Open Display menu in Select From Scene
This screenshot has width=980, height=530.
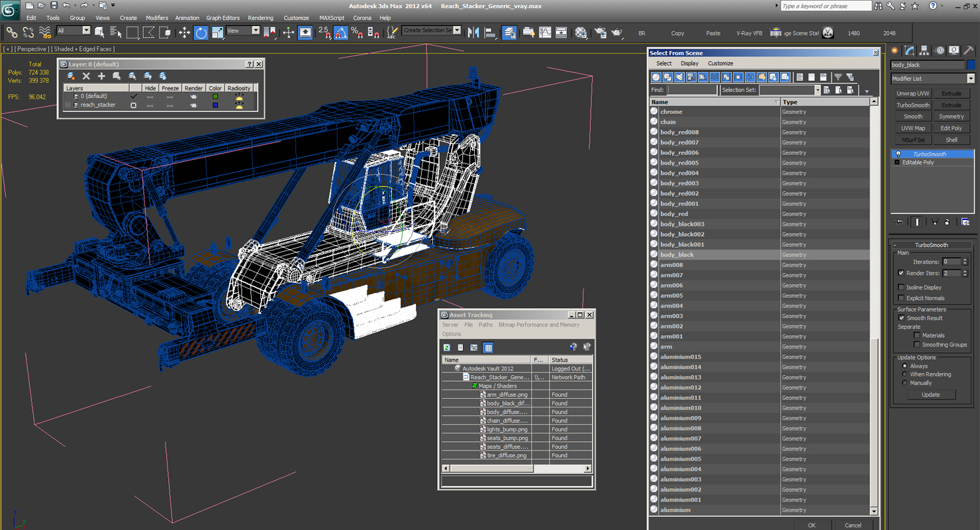[x=689, y=64]
